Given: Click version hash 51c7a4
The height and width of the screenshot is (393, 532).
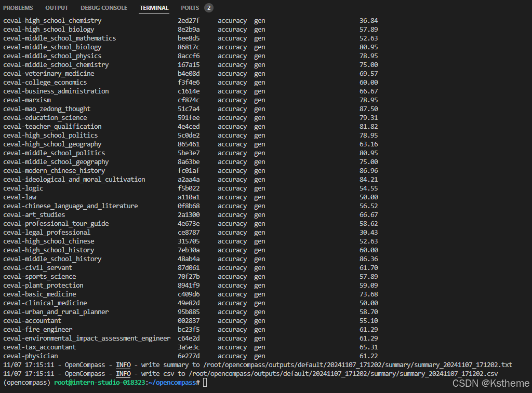Looking at the screenshot, I should [x=189, y=109].
